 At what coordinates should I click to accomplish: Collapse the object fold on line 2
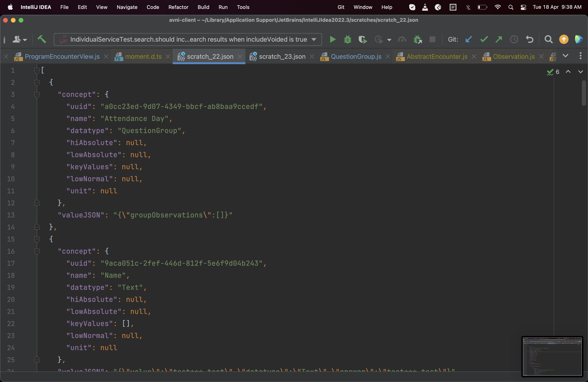click(37, 82)
